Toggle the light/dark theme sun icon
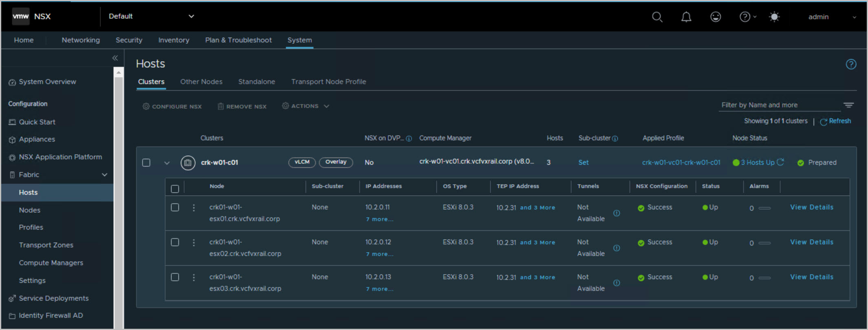 click(774, 17)
